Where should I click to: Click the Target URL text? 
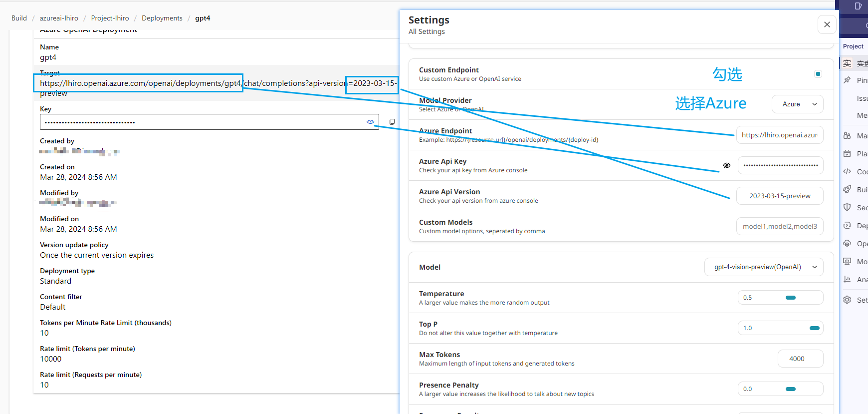pyautogui.click(x=218, y=88)
